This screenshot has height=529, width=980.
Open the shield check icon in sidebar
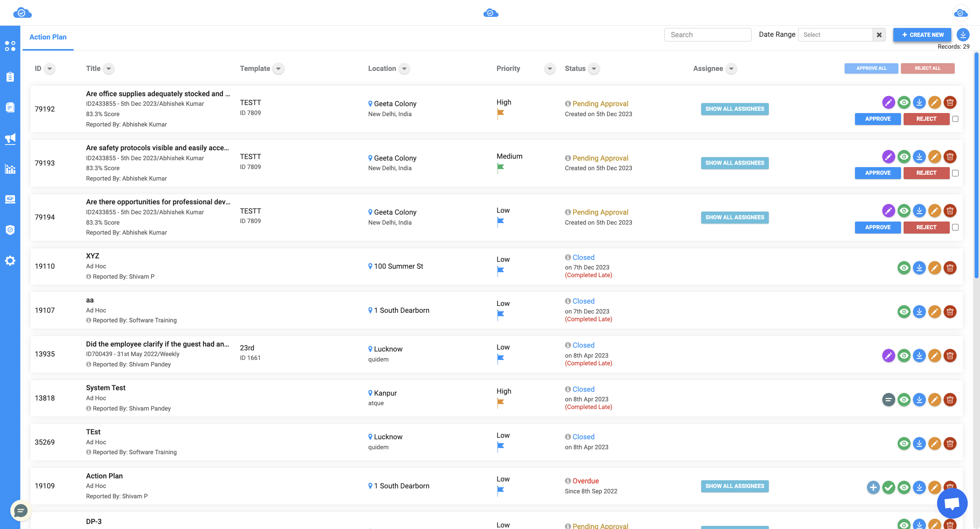[10, 230]
